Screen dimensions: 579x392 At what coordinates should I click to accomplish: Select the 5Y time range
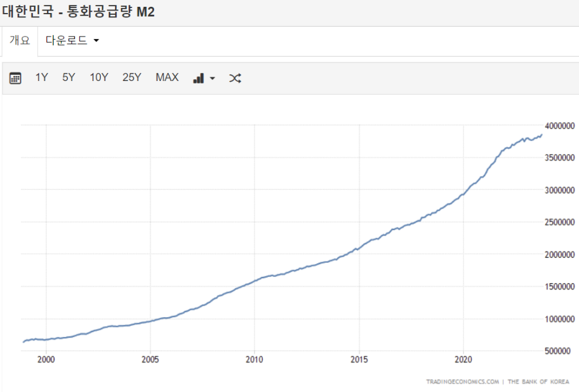click(69, 77)
